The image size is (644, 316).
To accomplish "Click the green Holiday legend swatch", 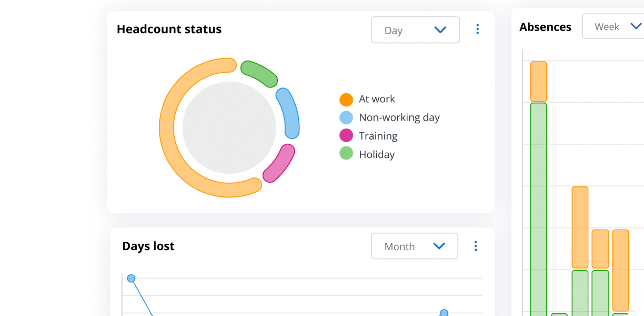I will (x=346, y=154).
